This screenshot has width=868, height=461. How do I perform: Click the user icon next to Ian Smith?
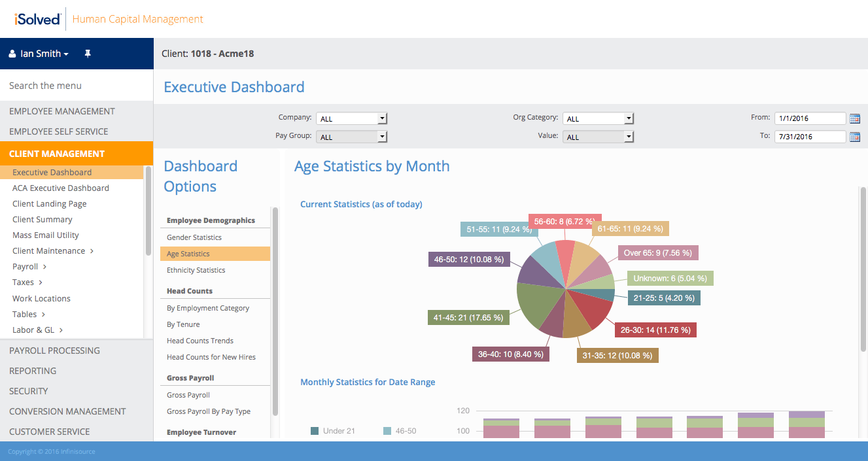point(12,54)
